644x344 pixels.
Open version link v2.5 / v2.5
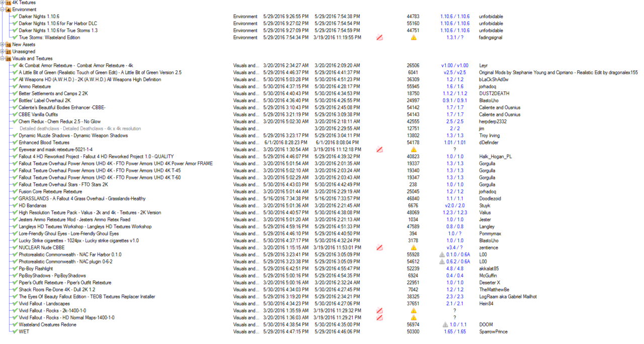(455, 73)
